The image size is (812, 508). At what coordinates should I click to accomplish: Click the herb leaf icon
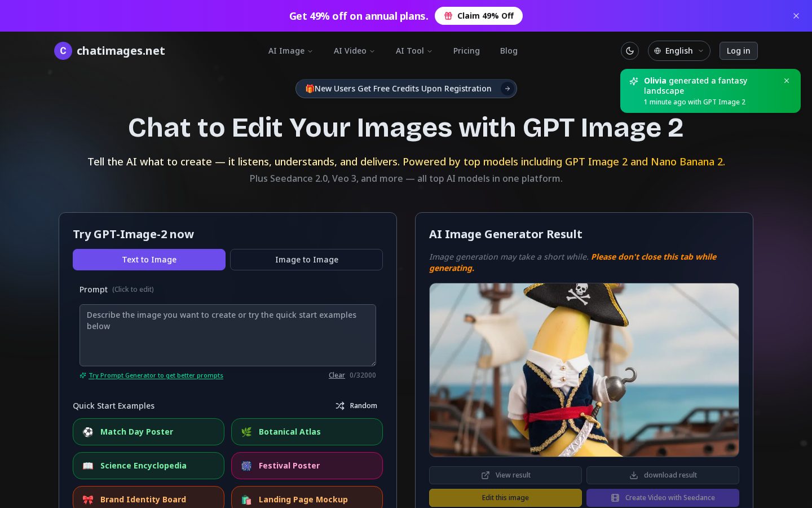246,432
